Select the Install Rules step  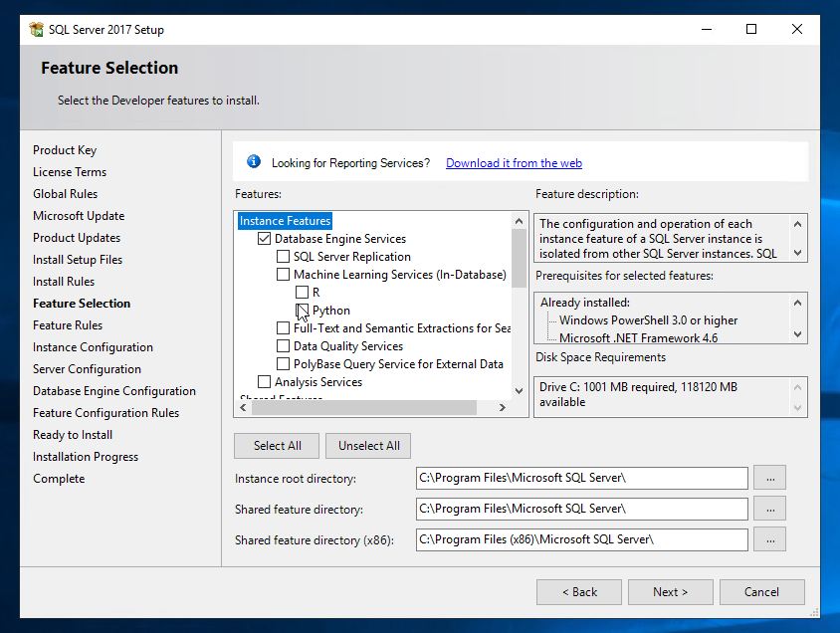64,281
